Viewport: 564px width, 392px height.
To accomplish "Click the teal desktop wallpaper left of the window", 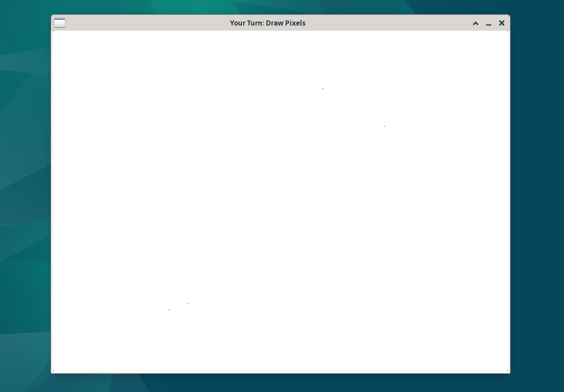I will 26,199.
